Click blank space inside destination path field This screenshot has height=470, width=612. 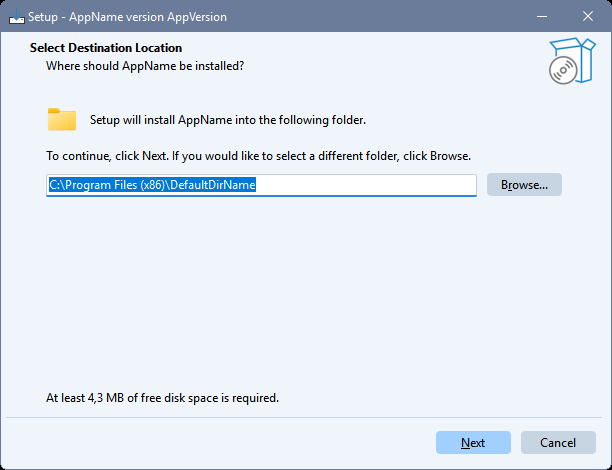[370, 185]
